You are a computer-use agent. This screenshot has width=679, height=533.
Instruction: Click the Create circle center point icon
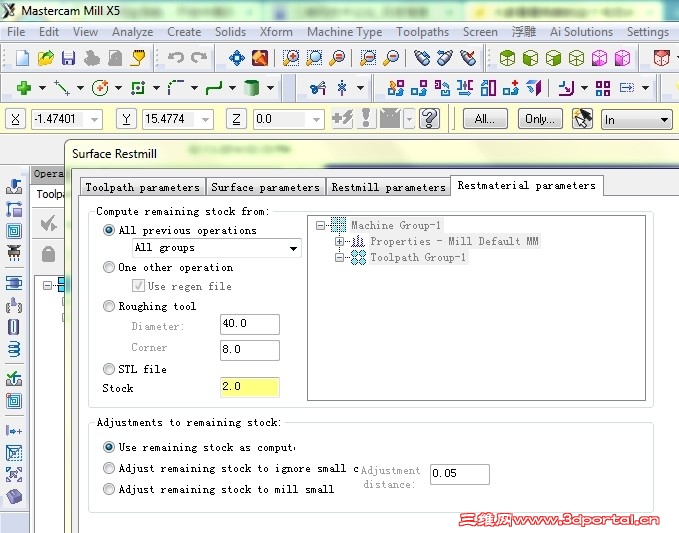pyautogui.click(x=100, y=88)
